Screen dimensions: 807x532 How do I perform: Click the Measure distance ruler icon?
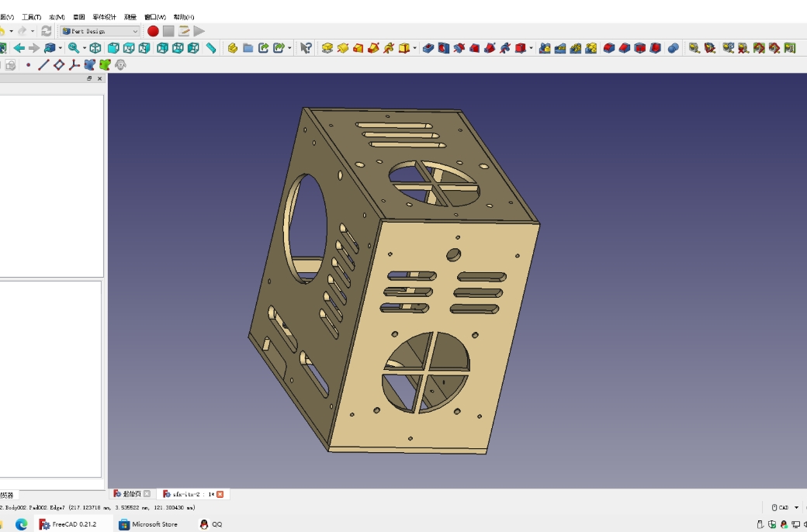tap(211, 48)
